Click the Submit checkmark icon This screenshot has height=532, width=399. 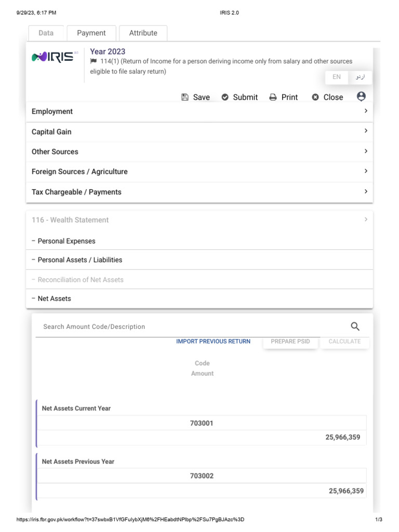[x=225, y=97]
